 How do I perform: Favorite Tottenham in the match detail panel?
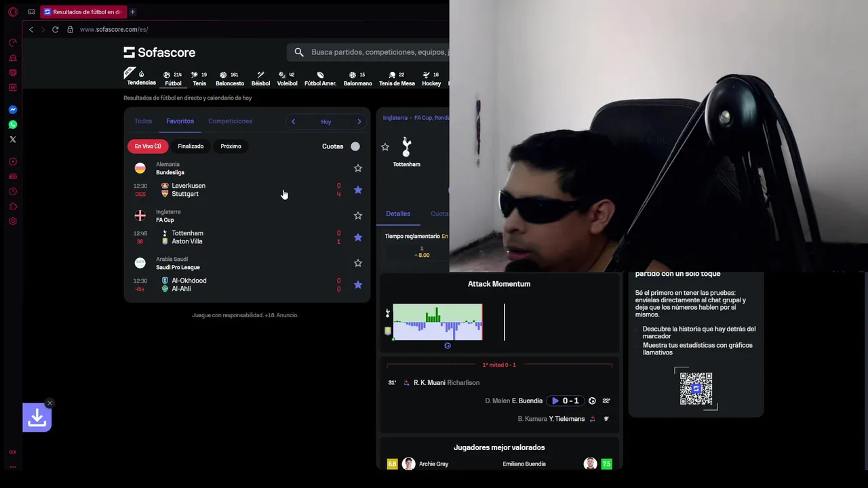pos(385,146)
